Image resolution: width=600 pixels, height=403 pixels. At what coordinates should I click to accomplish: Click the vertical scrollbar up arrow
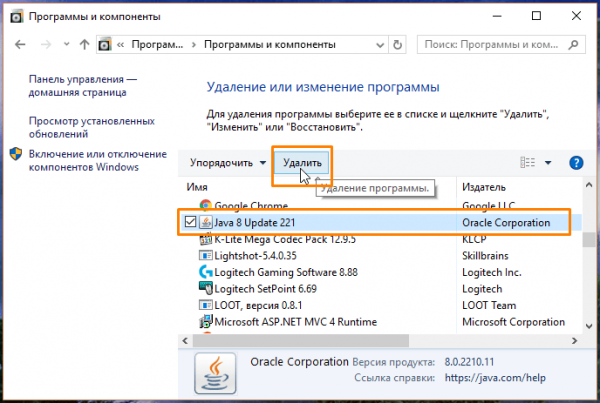coord(589,185)
